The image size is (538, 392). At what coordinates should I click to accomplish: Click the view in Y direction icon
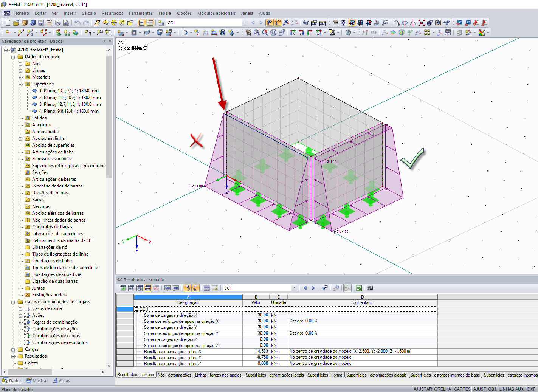301,33
